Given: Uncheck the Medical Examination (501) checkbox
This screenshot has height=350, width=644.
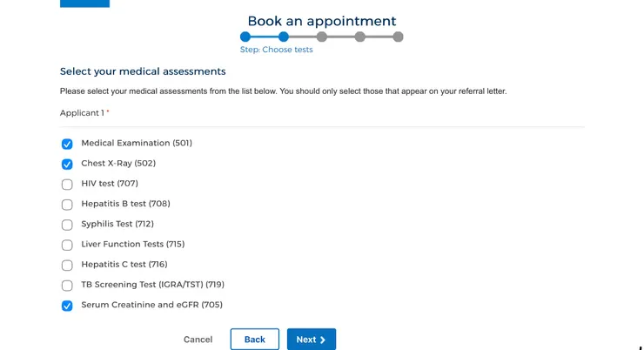Looking at the screenshot, I should pyautogui.click(x=67, y=144).
